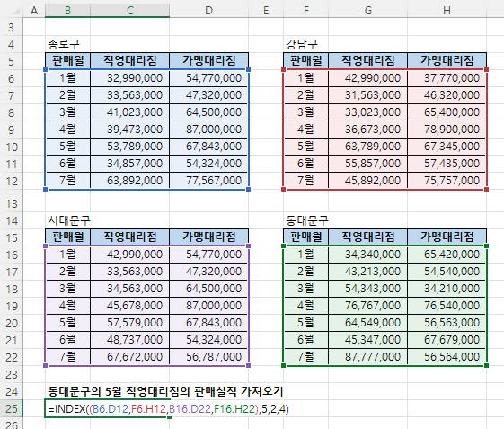The image size is (504, 429).
Task: Select the cell with 41,023,000
Action: coord(130,112)
